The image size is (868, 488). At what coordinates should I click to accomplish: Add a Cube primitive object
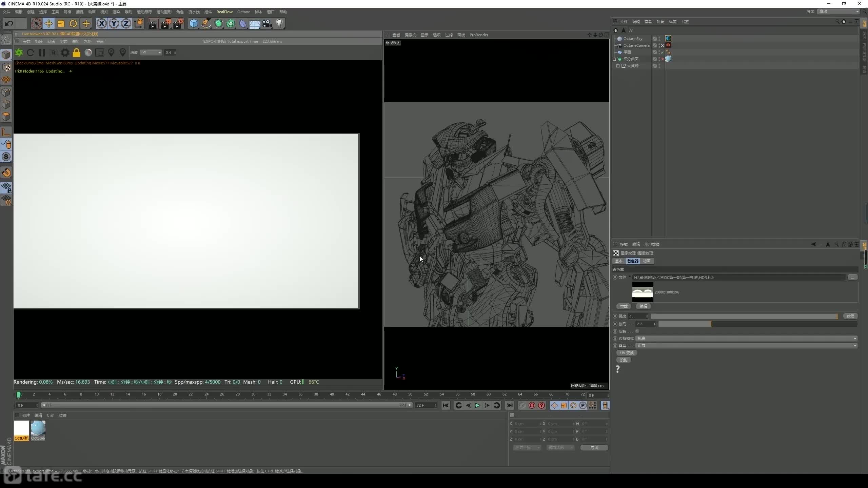(194, 23)
